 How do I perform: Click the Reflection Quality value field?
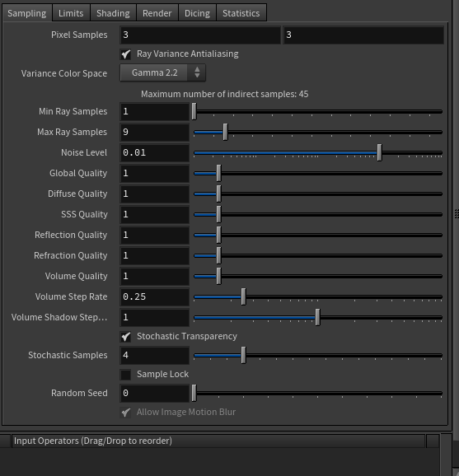pos(155,235)
